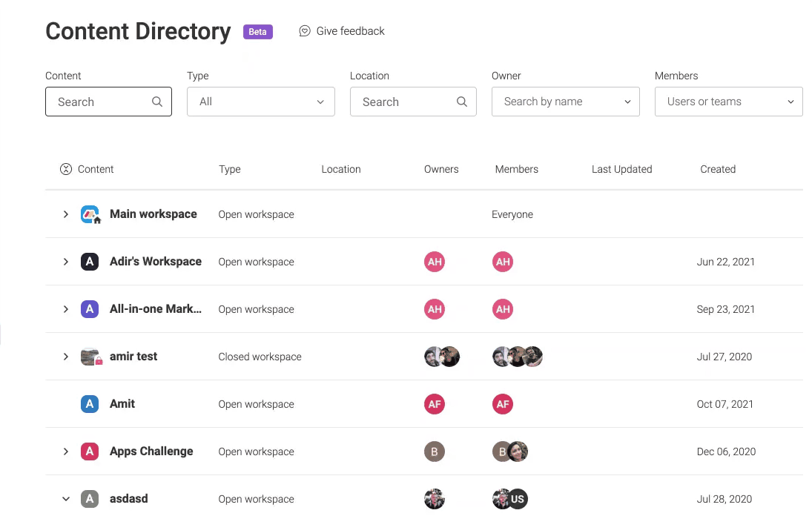
Task: Click the Jul 28, 2020 created date
Action: click(x=724, y=499)
